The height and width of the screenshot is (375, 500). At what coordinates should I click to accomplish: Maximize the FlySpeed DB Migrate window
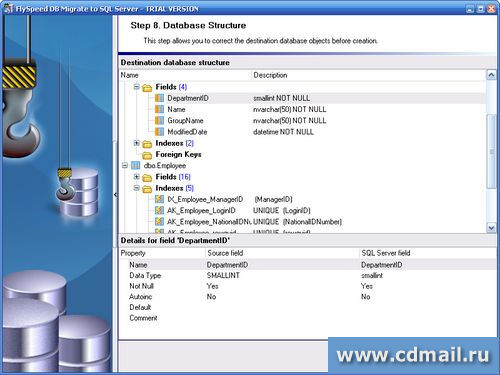point(481,9)
